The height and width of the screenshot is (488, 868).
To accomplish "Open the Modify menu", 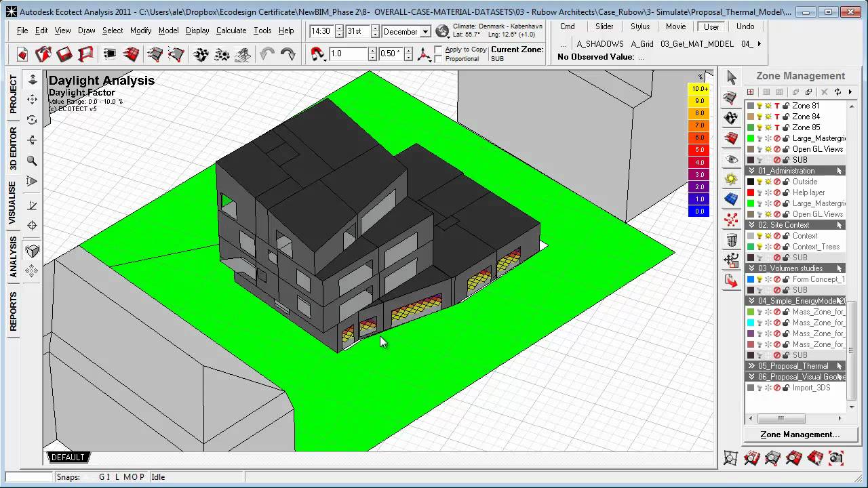I will [x=141, y=30].
